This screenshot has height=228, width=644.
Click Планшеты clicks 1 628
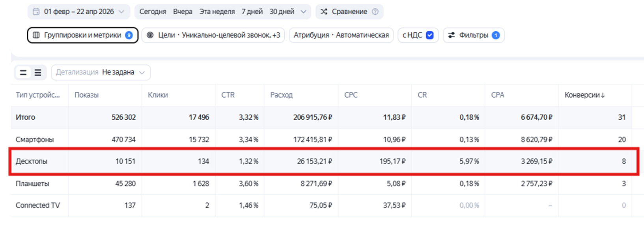pyautogui.click(x=201, y=184)
